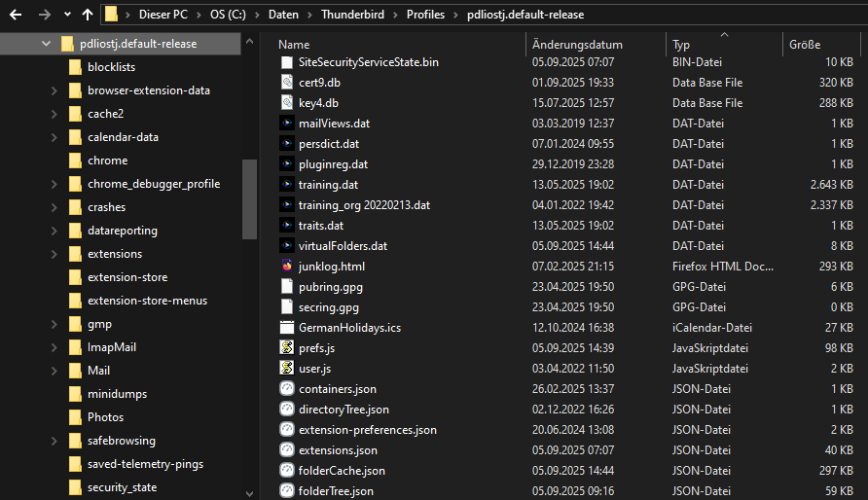Viewport: 868px width, 500px height.
Task: Click the training.dat file icon
Action: pyautogui.click(x=287, y=185)
